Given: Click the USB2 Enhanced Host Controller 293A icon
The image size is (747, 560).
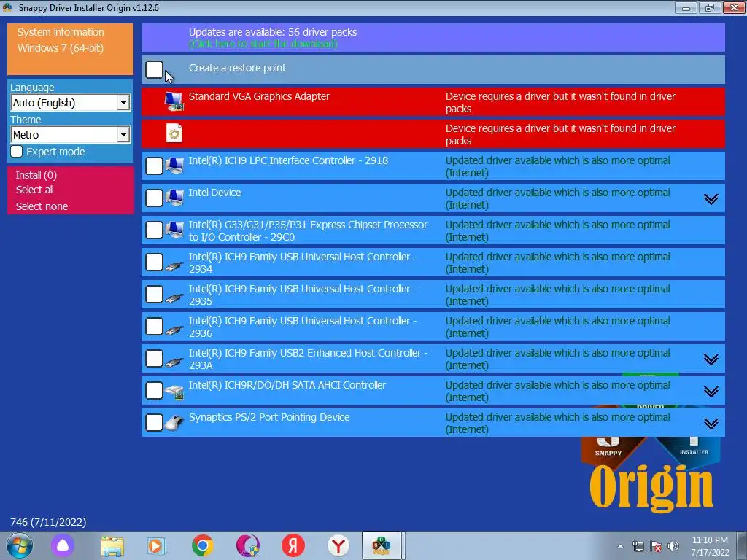Looking at the screenshot, I should point(174,362).
